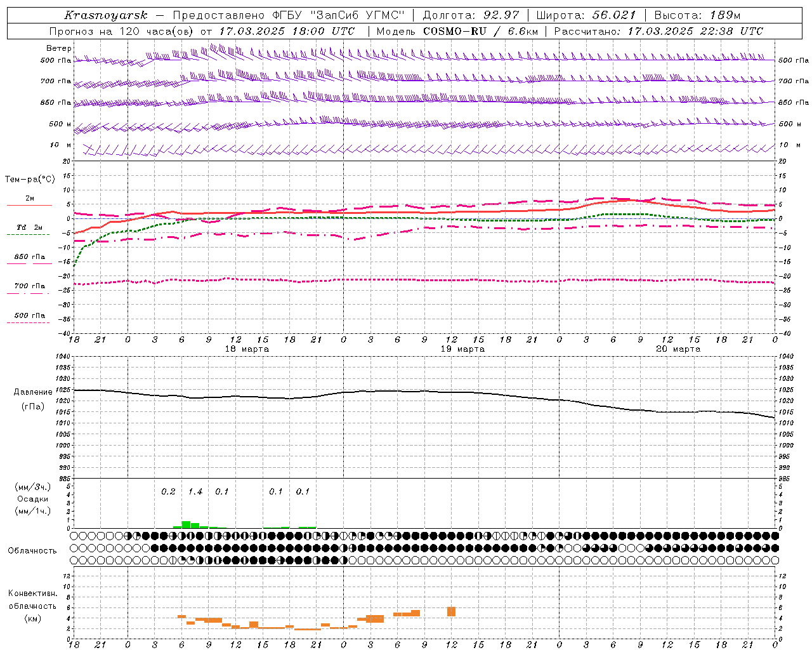This screenshot has height=650, width=812.
Task: Click the 500 м wind level label at right
Action: click(789, 124)
